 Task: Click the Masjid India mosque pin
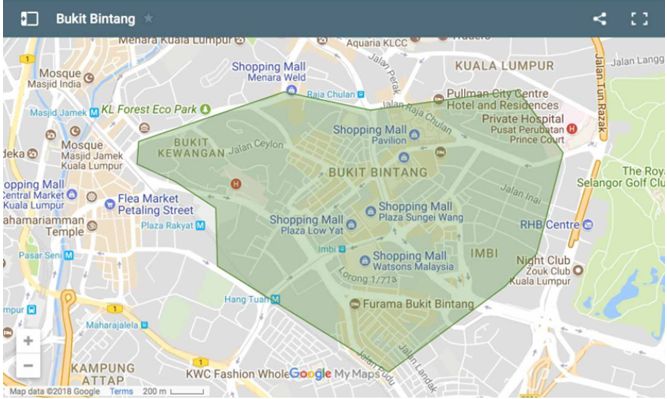88,78
